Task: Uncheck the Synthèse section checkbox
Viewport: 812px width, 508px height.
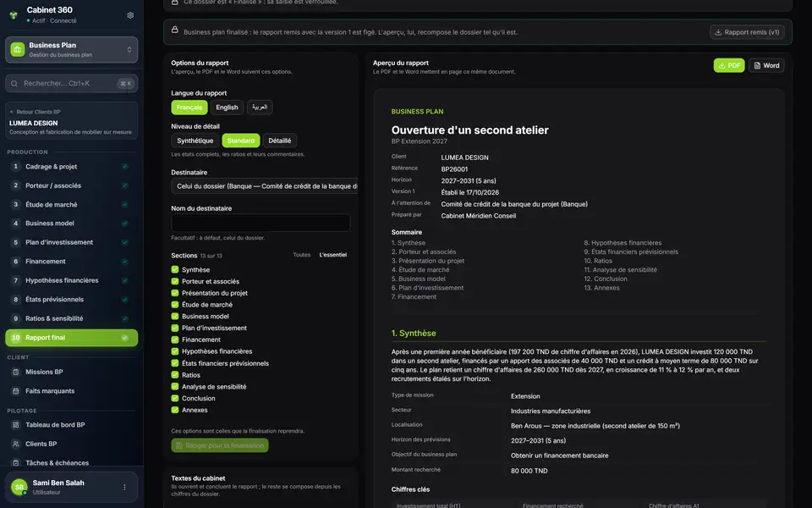Action: pos(175,269)
